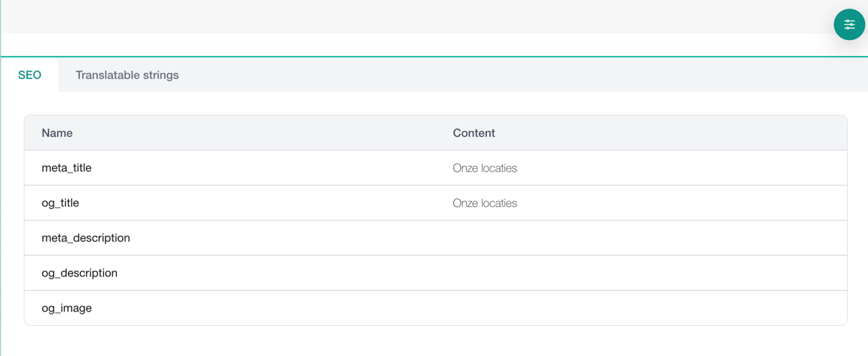868x356 pixels.
Task: Edit the og_title content 'Onze locaties'
Action: point(485,203)
